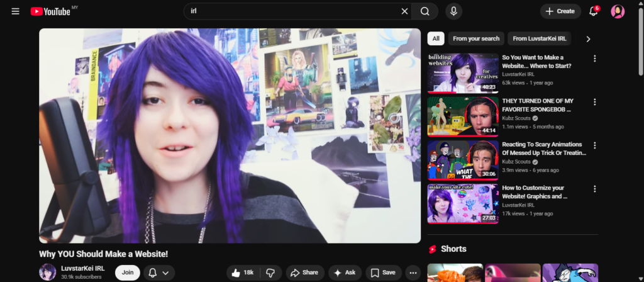Click the YouTube logo home link
The image size is (644, 282).
(50, 11)
